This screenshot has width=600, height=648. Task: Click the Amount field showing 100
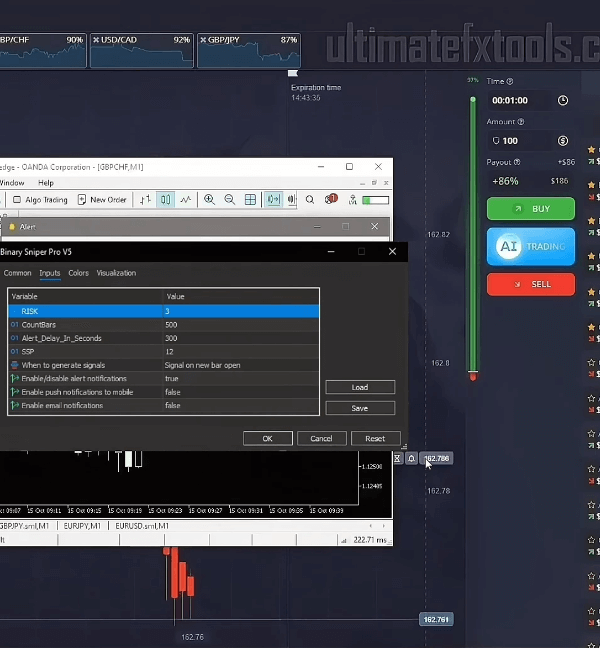coord(520,141)
